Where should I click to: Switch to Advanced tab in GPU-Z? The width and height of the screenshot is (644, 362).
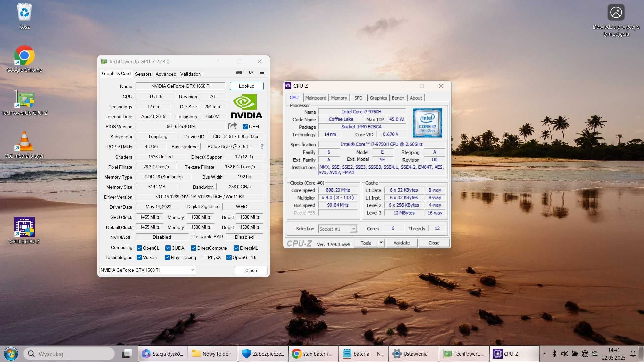pos(166,74)
